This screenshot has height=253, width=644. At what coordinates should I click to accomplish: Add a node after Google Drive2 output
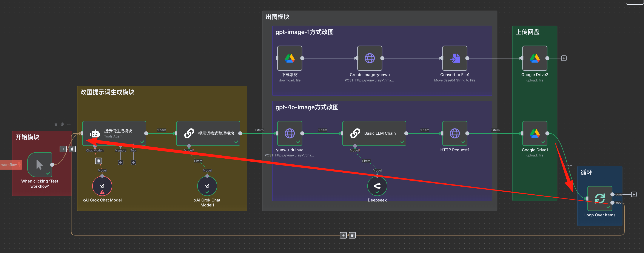pos(564,58)
